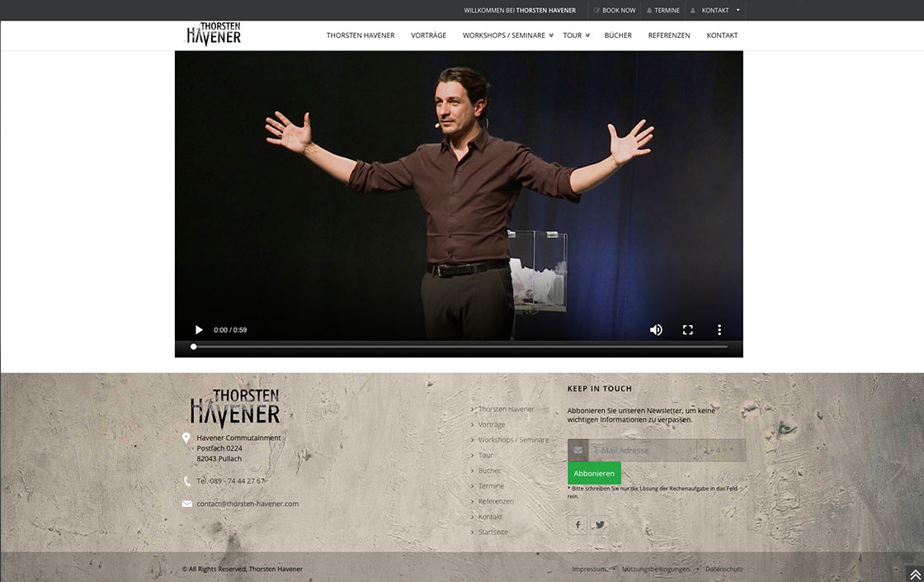This screenshot has height=582, width=924.
Task: Select Referenzen in the main navigation
Action: click(669, 35)
